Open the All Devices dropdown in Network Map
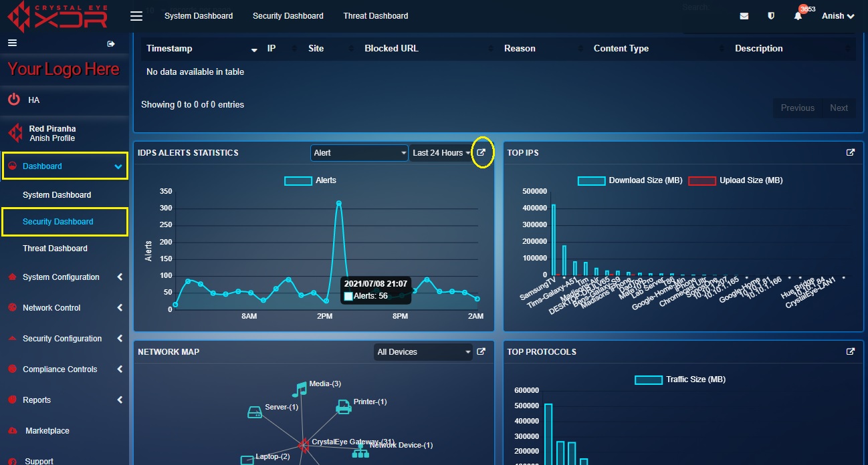The height and width of the screenshot is (465, 868). coord(423,352)
